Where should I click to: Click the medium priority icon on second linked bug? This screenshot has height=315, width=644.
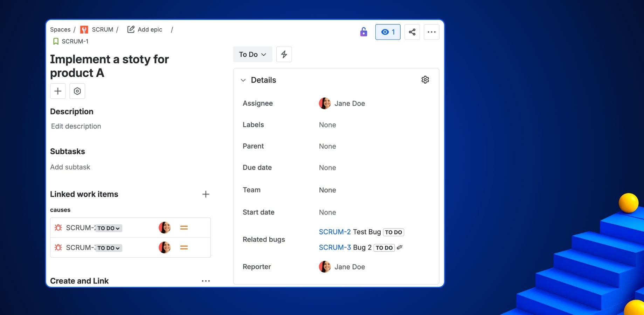(x=183, y=247)
